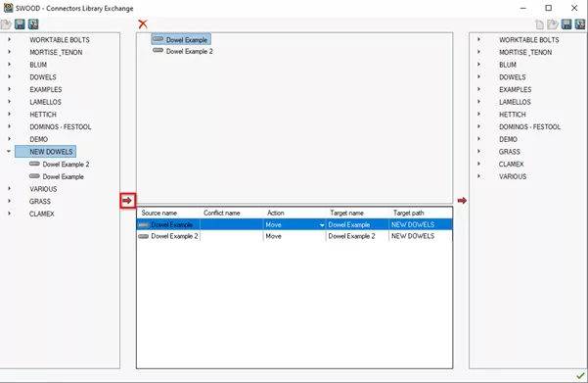Viewport: 588px width, 383px height.
Task: Click Save As icon above the left library tree
Action: click(33, 24)
